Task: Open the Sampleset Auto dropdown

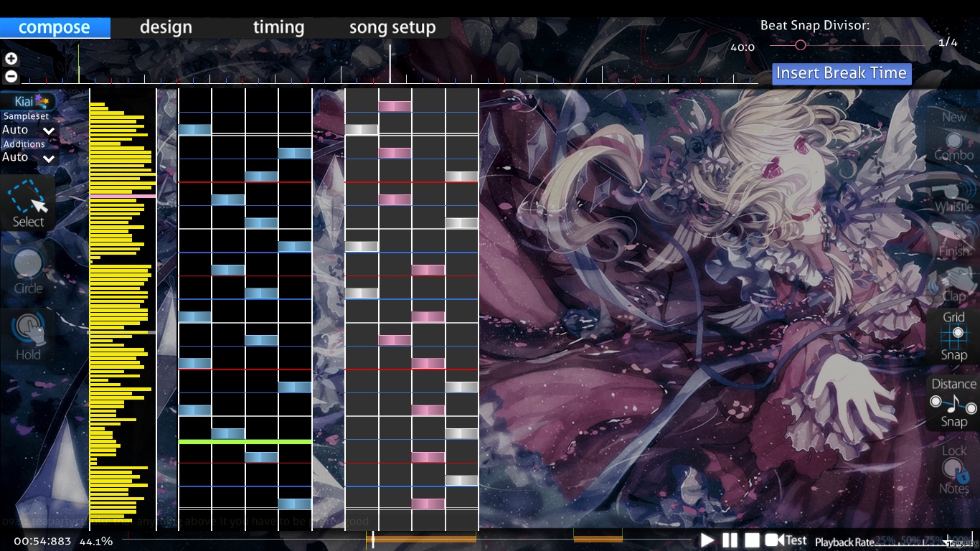Action: (x=29, y=130)
